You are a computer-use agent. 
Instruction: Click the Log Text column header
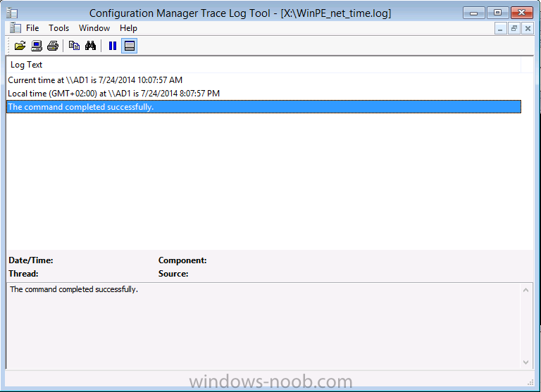click(263, 65)
